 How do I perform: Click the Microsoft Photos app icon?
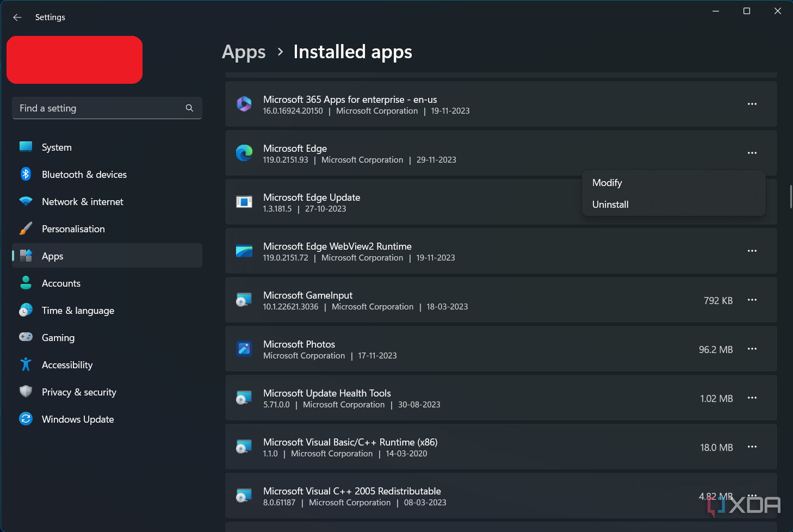point(244,349)
